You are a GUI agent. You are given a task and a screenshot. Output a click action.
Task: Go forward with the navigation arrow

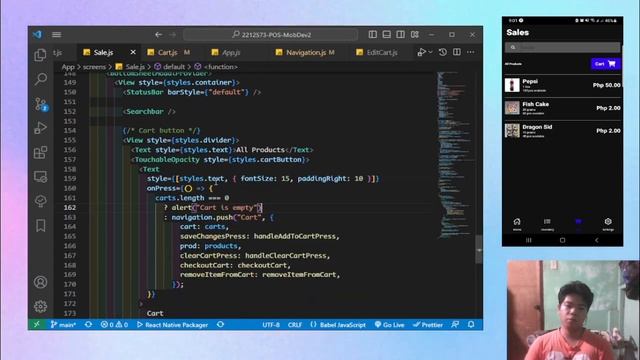pyautogui.click(x=173, y=35)
